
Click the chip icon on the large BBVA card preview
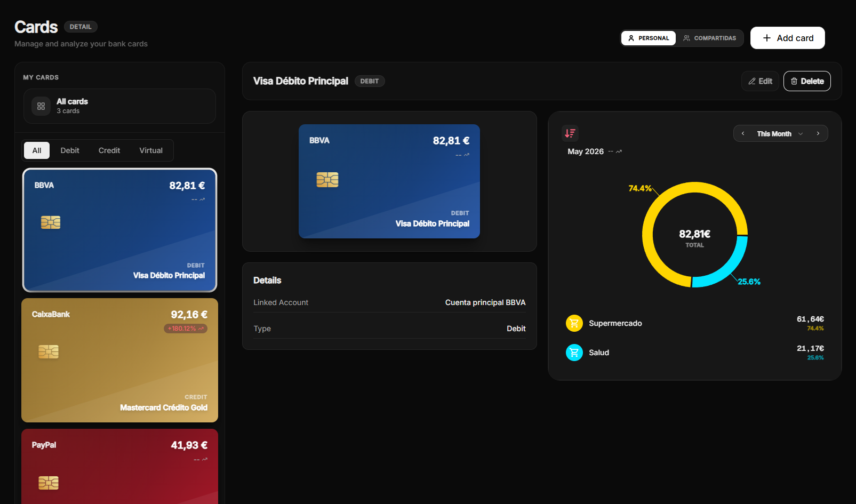point(327,180)
